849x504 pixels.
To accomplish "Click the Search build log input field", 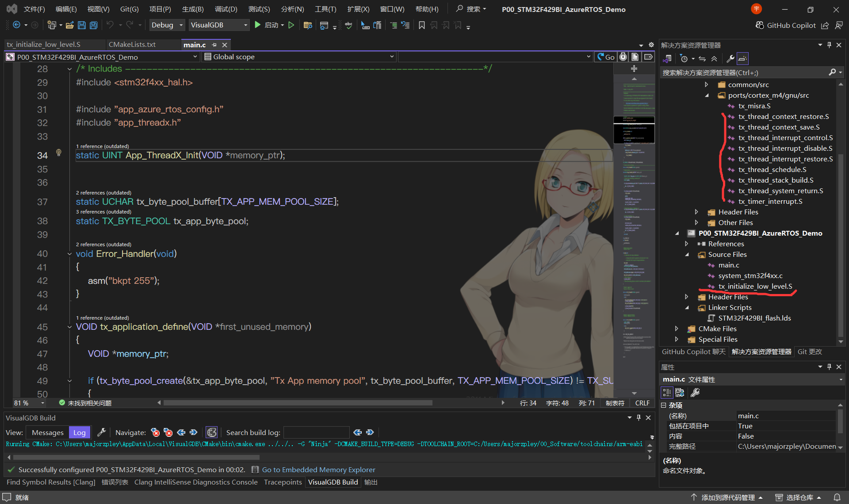I will point(316,432).
